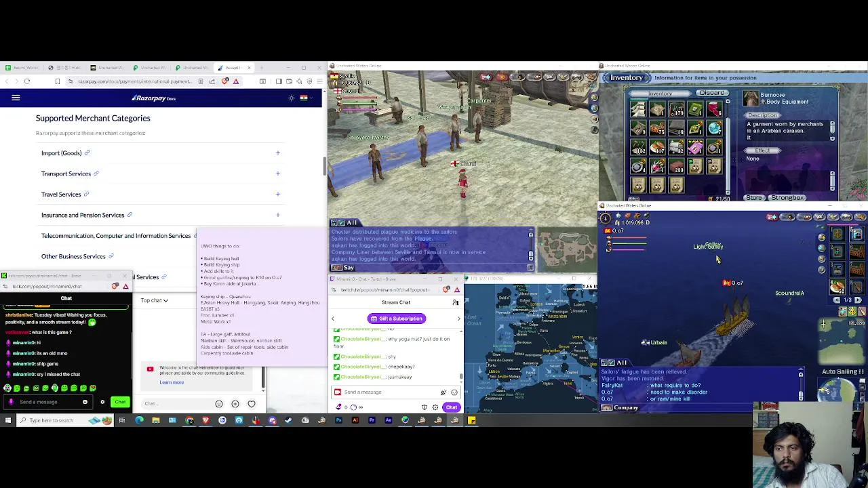This screenshot has height=488, width=868.
Task: Open File Explorer from the taskbar
Action: click(x=156, y=420)
